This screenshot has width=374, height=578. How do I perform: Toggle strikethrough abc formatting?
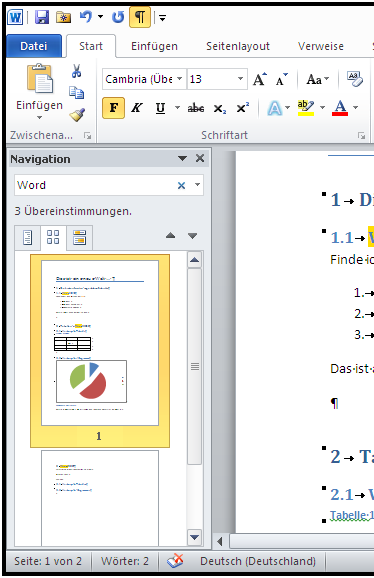click(196, 108)
